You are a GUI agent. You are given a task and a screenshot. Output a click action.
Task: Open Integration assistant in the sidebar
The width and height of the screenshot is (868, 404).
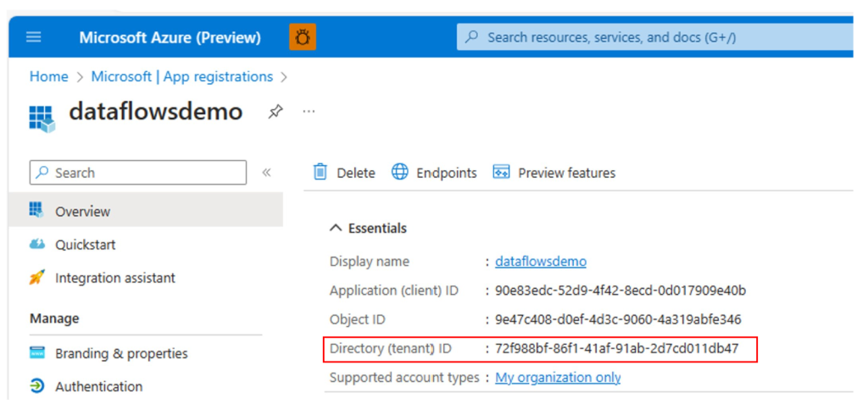[x=115, y=278]
